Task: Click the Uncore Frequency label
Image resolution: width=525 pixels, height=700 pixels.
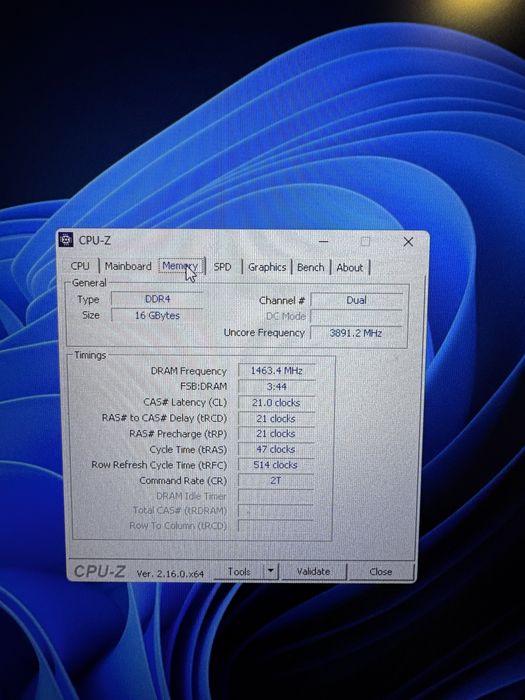Action: click(x=264, y=333)
